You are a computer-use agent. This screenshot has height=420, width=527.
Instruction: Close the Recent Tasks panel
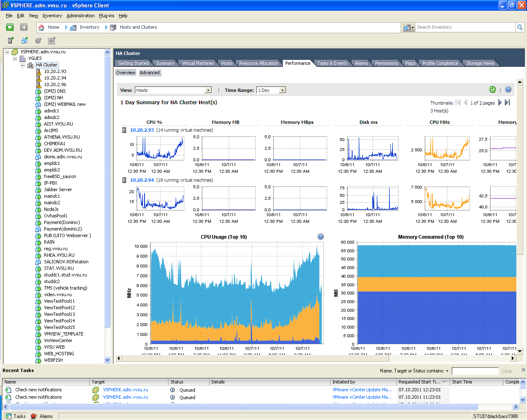pos(523,370)
